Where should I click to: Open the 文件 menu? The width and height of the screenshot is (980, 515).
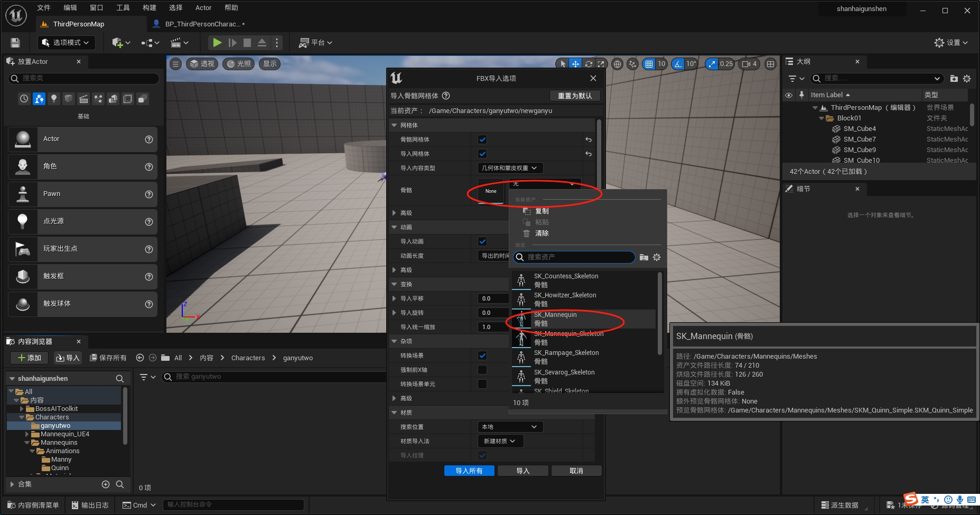point(44,8)
